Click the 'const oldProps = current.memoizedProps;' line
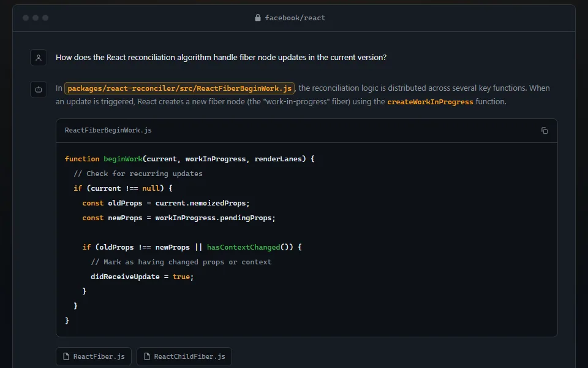 pos(166,203)
